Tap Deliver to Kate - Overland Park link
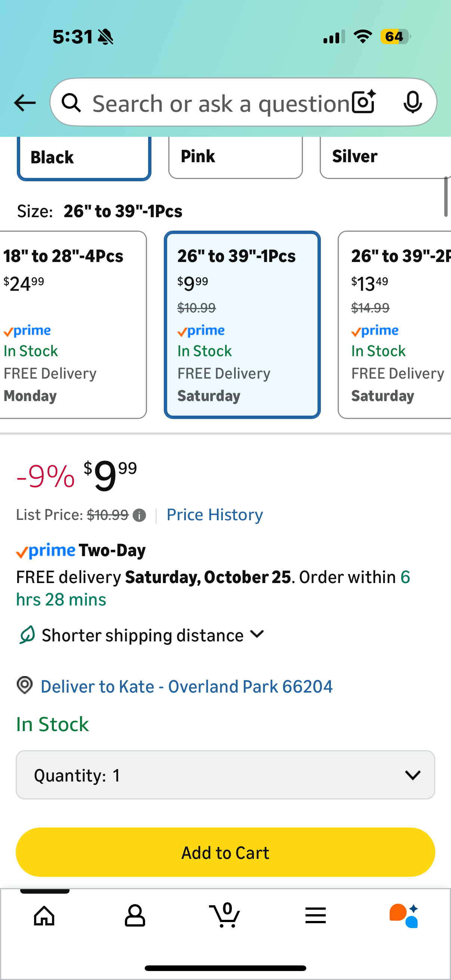The width and height of the screenshot is (451, 980). tap(187, 686)
